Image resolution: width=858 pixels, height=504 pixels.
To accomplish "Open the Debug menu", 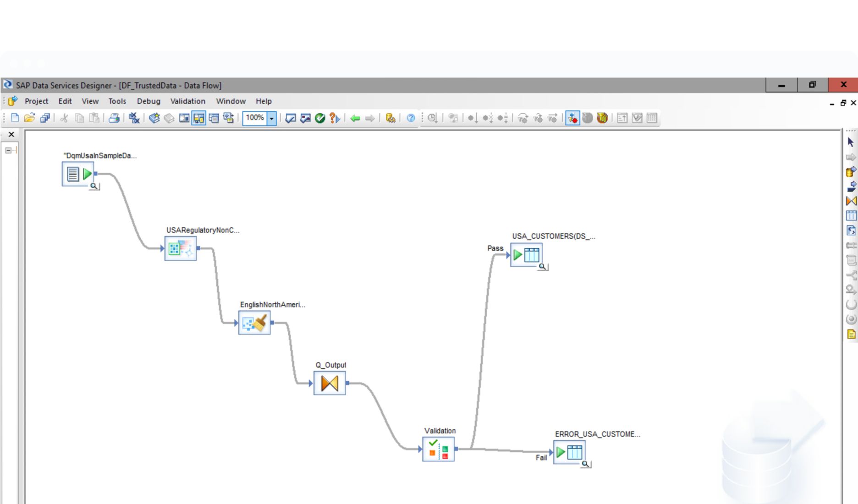I will click(148, 101).
